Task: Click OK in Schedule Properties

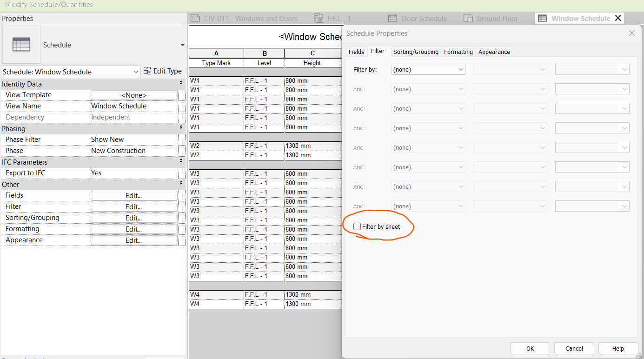Action: tap(530, 348)
